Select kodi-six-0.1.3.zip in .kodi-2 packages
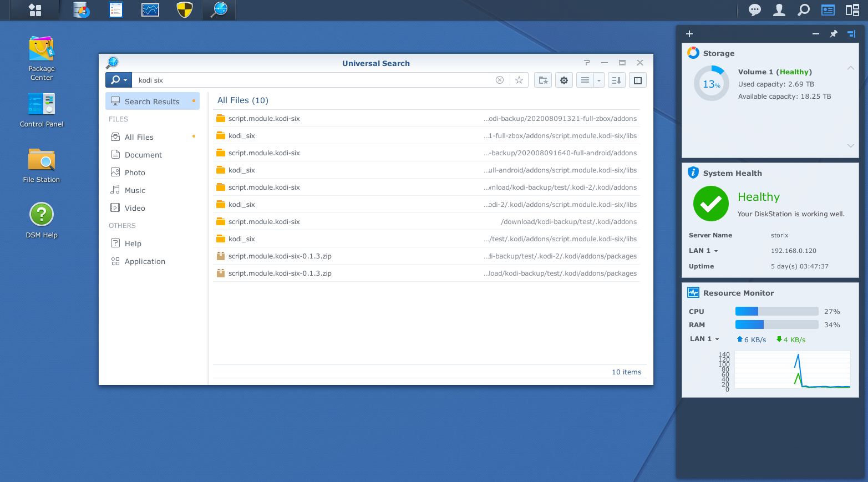This screenshot has height=482, width=868. tap(426, 256)
